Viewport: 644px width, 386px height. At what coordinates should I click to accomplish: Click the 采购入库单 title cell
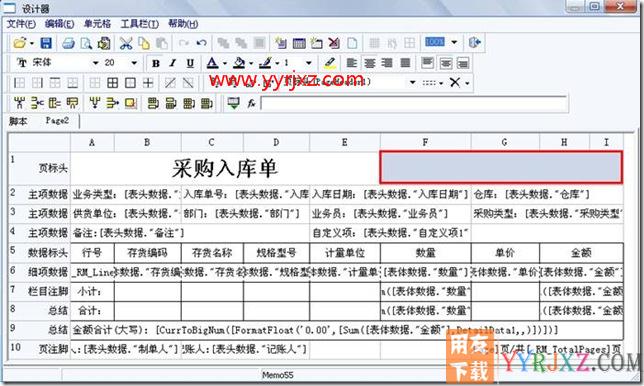click(x=225, y=168)
